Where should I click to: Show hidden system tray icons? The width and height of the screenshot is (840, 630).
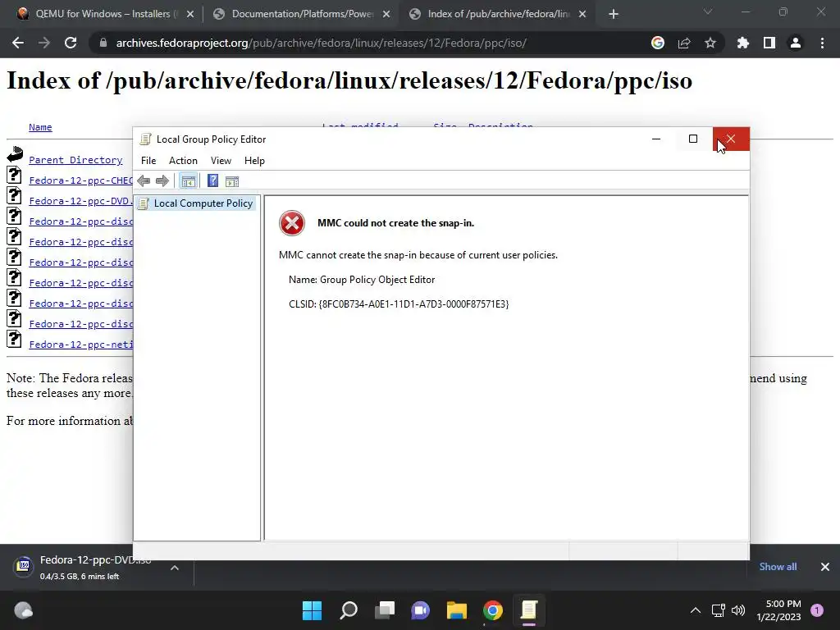click(696, 610)
